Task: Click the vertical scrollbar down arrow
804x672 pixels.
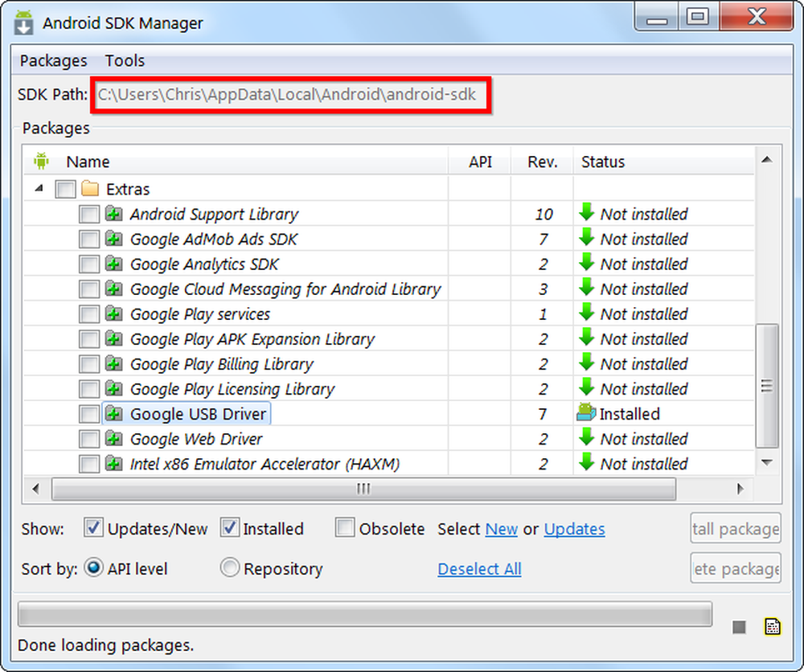Action: point(767,462)
